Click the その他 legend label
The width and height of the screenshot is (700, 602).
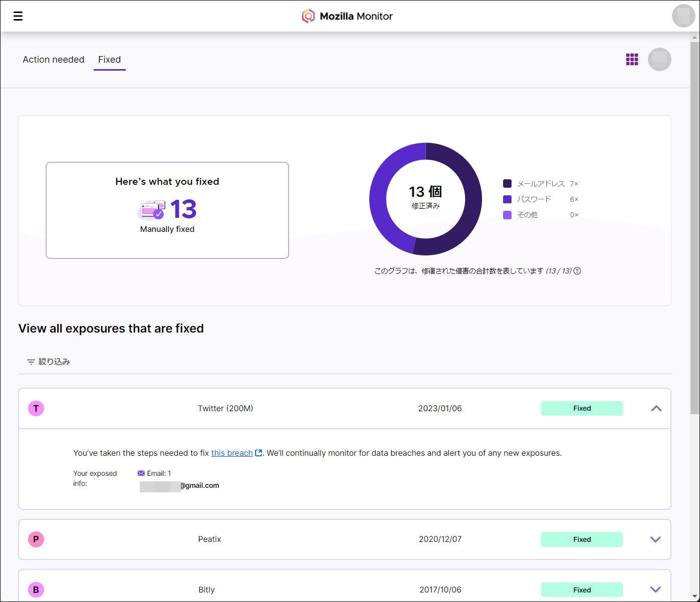(x=527, y=215)
